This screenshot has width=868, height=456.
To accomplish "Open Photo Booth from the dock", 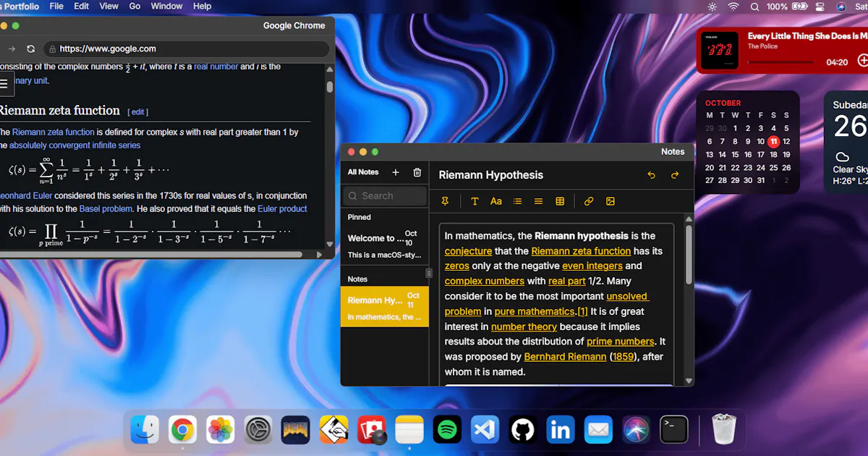I will point(371,430).
